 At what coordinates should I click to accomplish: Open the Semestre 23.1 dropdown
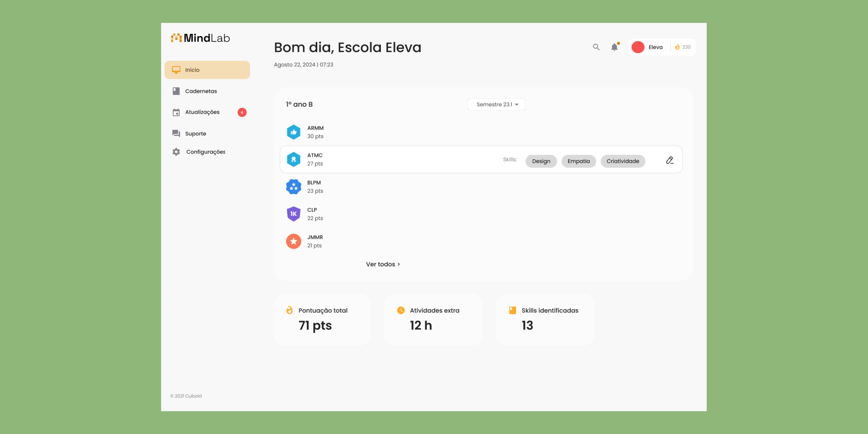point(496,104)
